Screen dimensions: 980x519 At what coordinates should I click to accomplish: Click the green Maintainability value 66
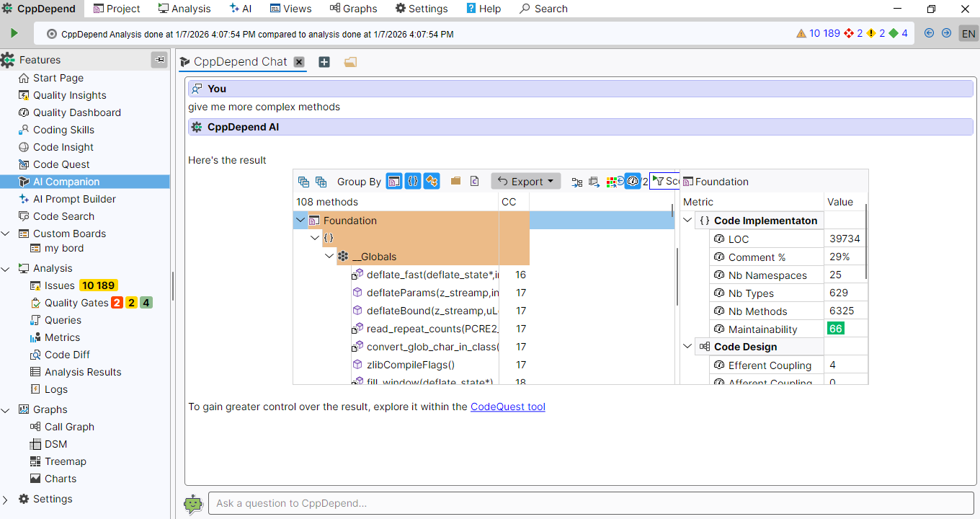835,329
